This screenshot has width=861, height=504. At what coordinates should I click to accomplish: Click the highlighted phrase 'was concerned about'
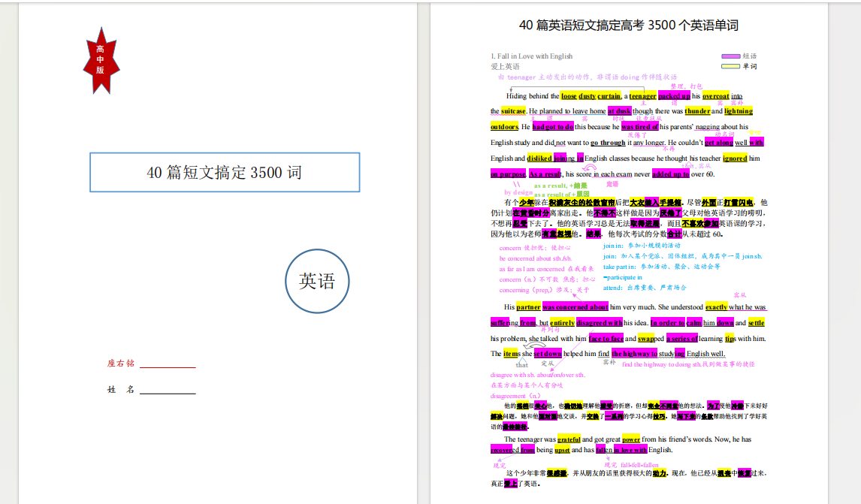tap(575, 307)
